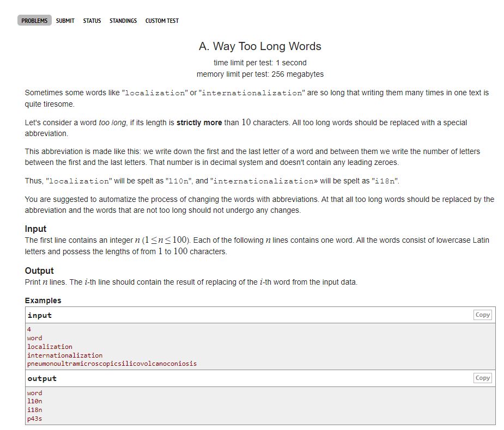Viewport: 504px width, 430px height.
Task: Switch to the SUBMIT tab
Action: pos(65,21)
